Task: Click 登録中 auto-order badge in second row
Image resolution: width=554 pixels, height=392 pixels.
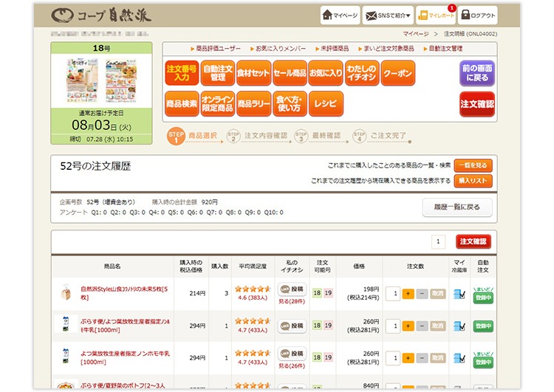Action: [x=483, y=326]
